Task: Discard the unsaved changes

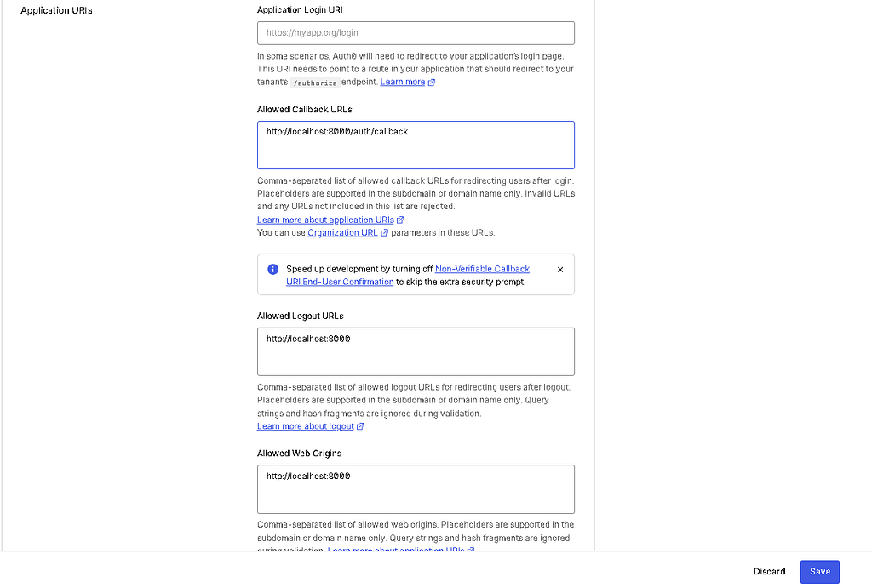Action: pos(769,571)
